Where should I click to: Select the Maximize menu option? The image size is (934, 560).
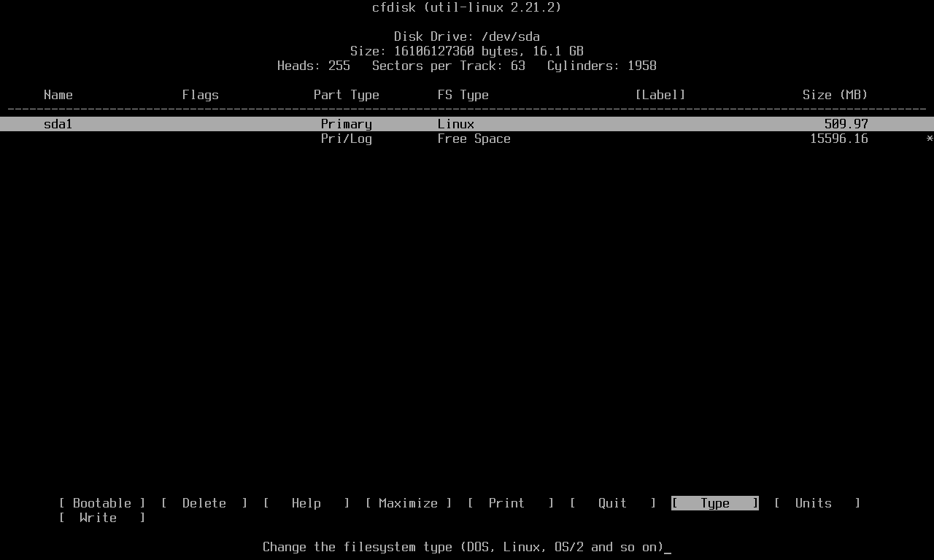tap(409, 503)
